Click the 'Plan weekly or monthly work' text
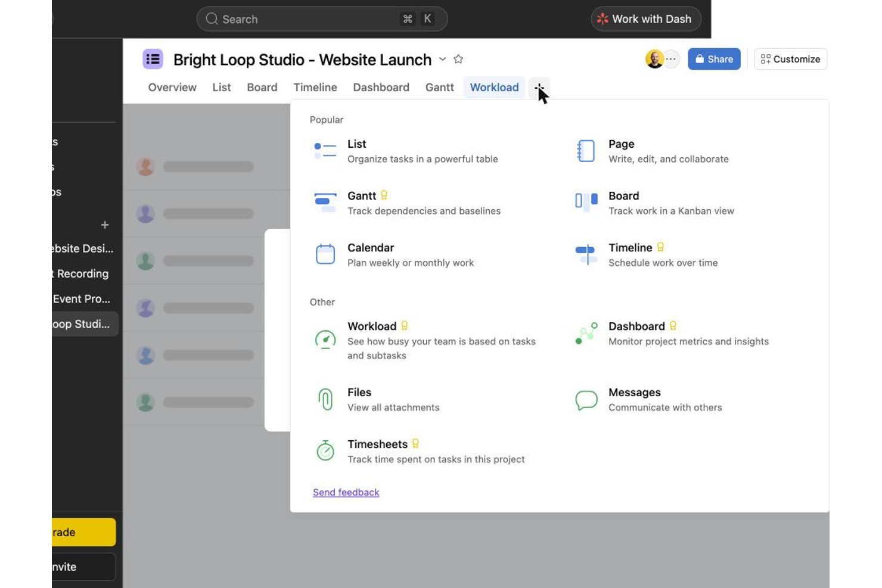The width and height of the screenshot is (882, 588). pos(411,263)
